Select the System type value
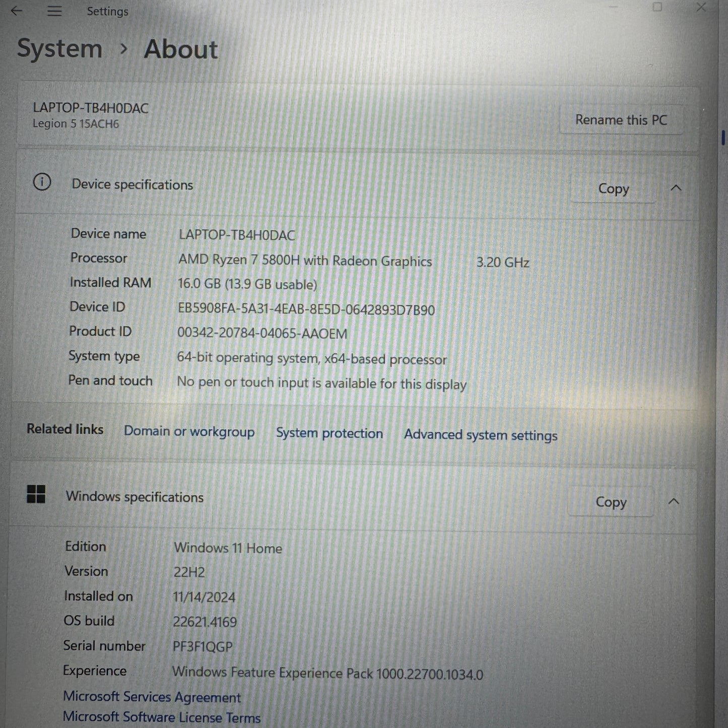The image size is (728, 728). click(x=312, y=358)
